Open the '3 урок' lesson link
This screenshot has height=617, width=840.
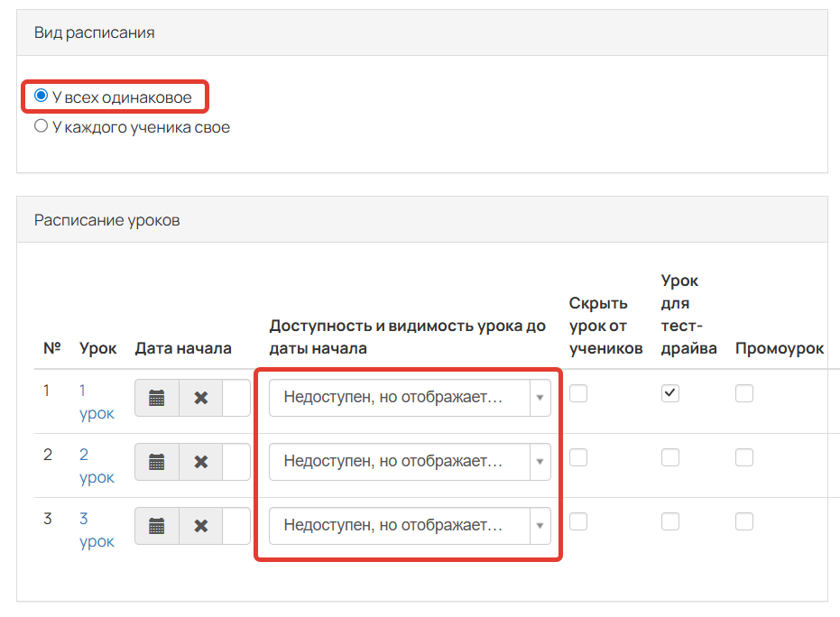pos(96,530)
